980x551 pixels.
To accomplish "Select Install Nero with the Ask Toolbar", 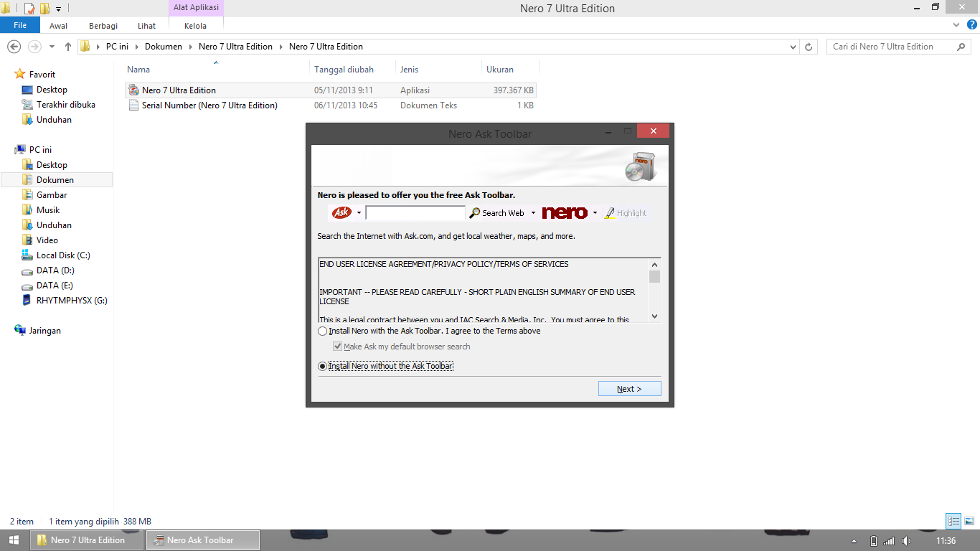I will click(322, 331).
